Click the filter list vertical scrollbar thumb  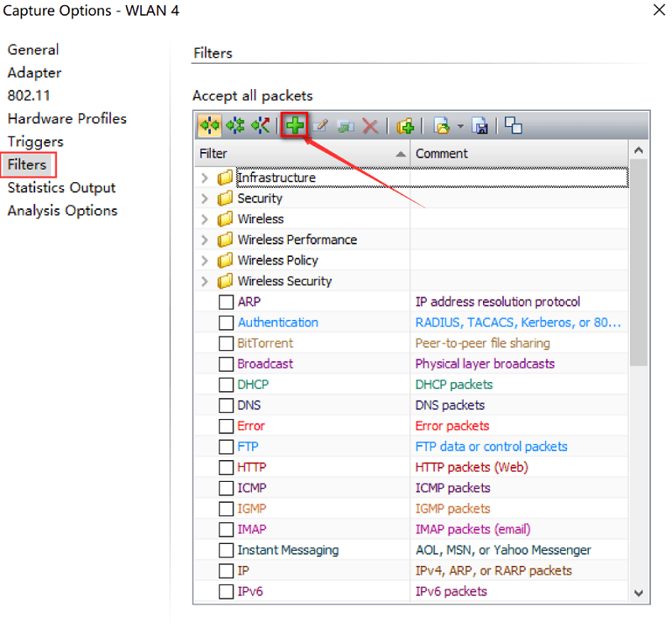click(638, 262)
